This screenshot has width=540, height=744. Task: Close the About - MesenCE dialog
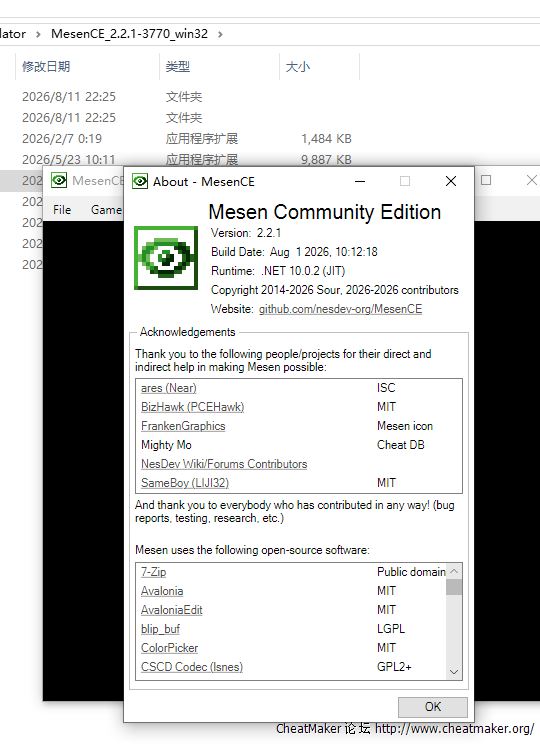(451, 181)
